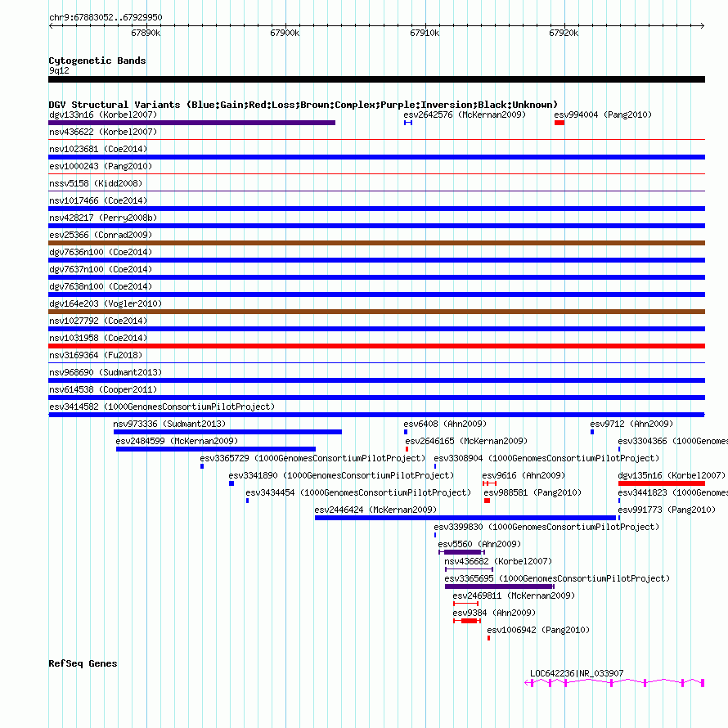Screen dimensions: 728x728
Task: Click the nsv3169364 (Fu2018) label
Action: coord(96,355)
